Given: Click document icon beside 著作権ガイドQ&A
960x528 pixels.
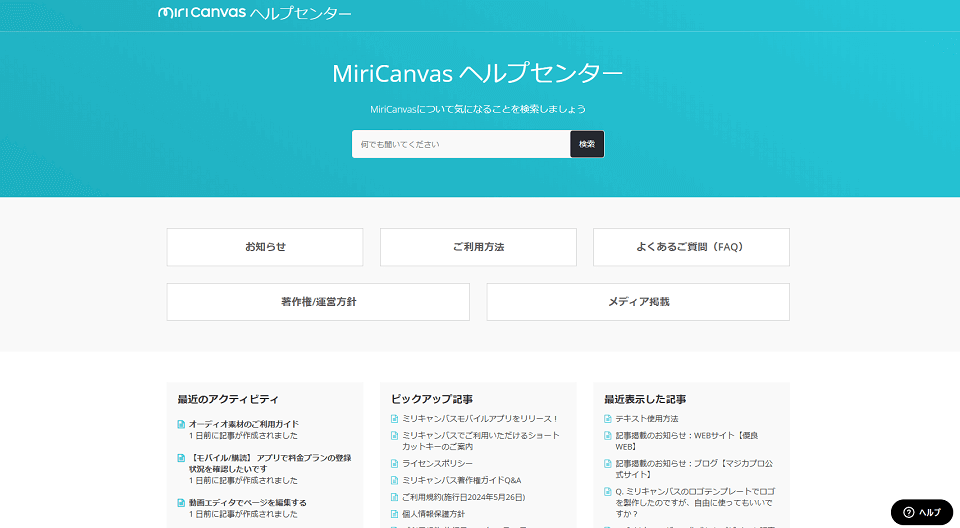Looking at the screenshot, I should (394, 480).
